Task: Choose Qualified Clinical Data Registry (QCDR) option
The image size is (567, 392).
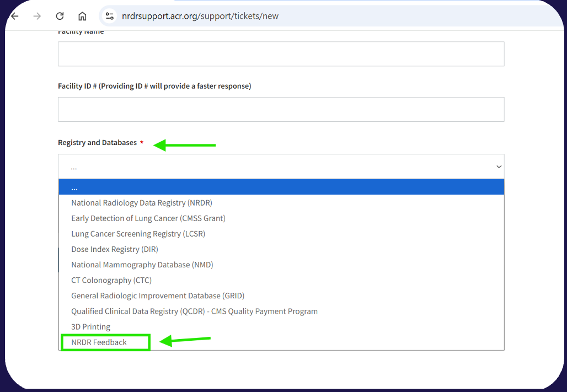Action: click(x=281, y=311)
